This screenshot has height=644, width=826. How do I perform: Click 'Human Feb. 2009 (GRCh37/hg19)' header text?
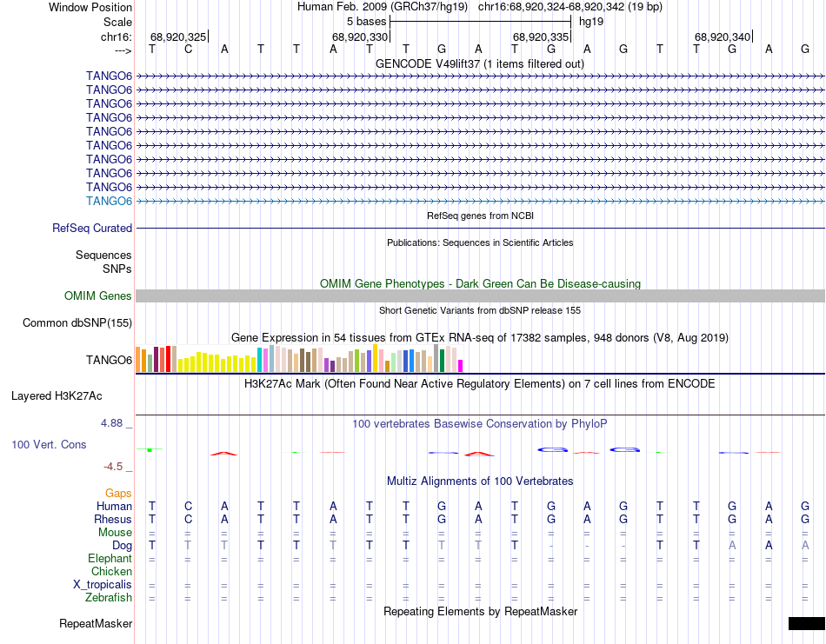pos(383,7)
